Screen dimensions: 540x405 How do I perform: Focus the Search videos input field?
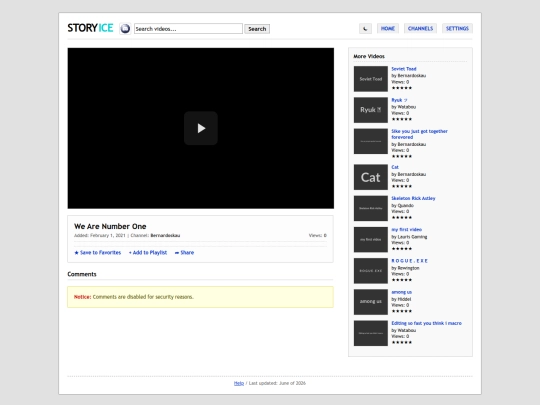[x=188, y=29]
